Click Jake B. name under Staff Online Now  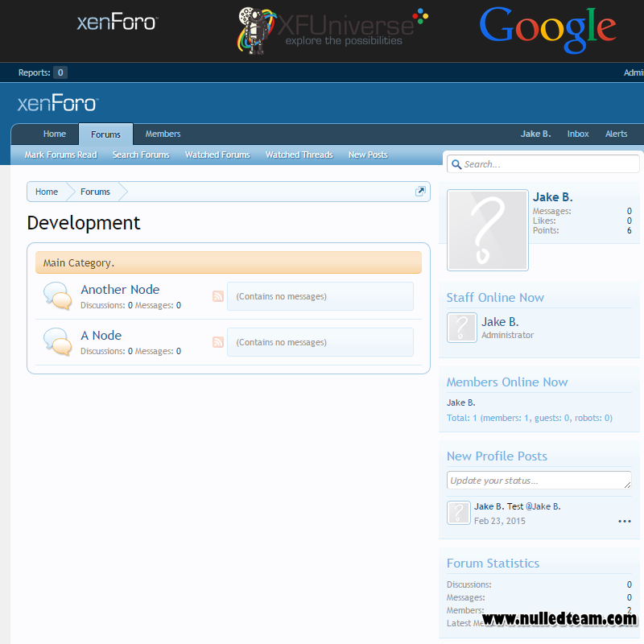coord(500,321)
